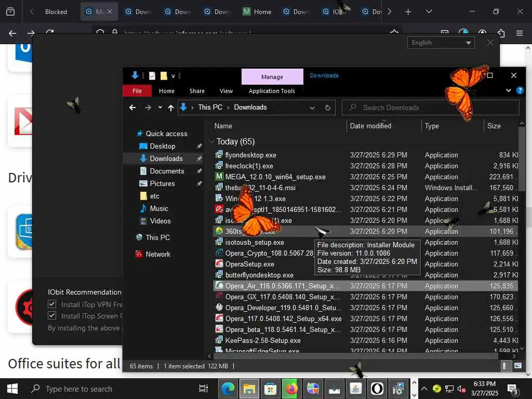Image resolution: width=532 pixels, height=399 pixels.
Task: Open Videos in navigation pane
Action: pyautogui.click(x=160, y=221)
